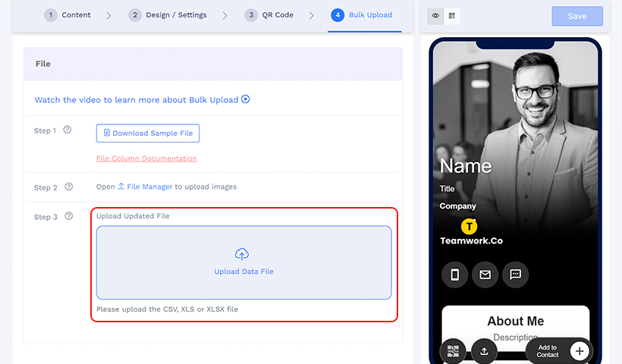Show help tooltip for Step 3

(x=68, y=215)
